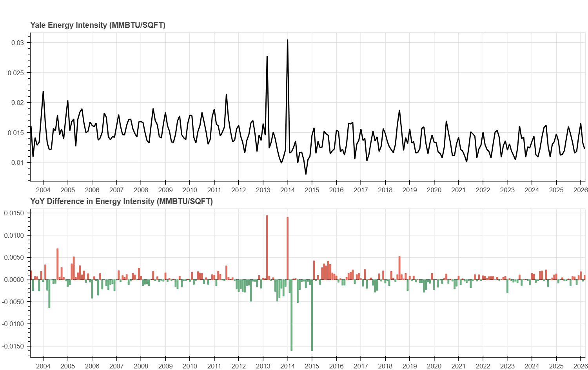Click 2014 on the YoY Difference chart x-axis

pos(288,366)
